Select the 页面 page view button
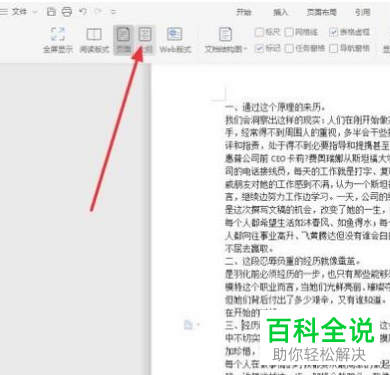Viewport: 390px width, 375px height. coord(123,40)
